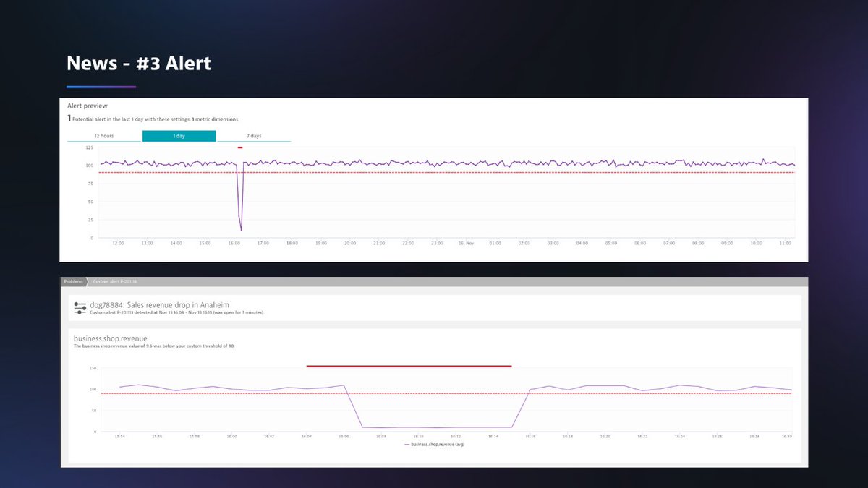Screen dimensions: 868x488
Task: Click the purple legend line marker
Action: click(407, 444)
